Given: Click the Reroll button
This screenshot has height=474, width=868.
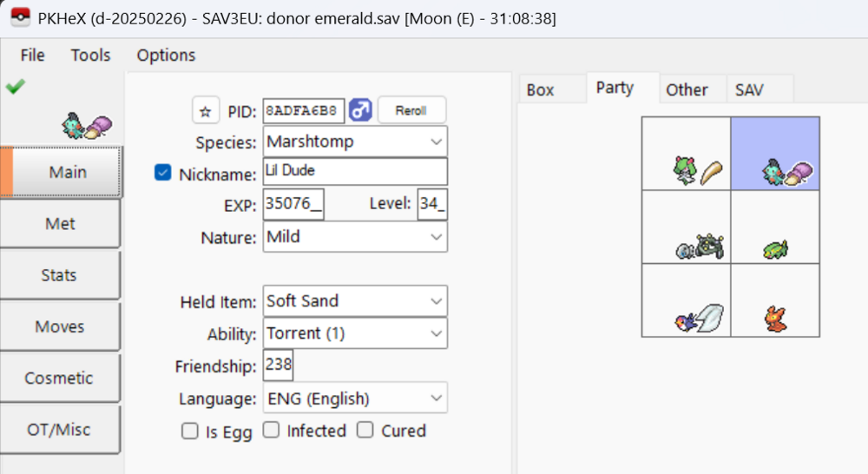Looking at the screenshot, I should click(411, 111).
